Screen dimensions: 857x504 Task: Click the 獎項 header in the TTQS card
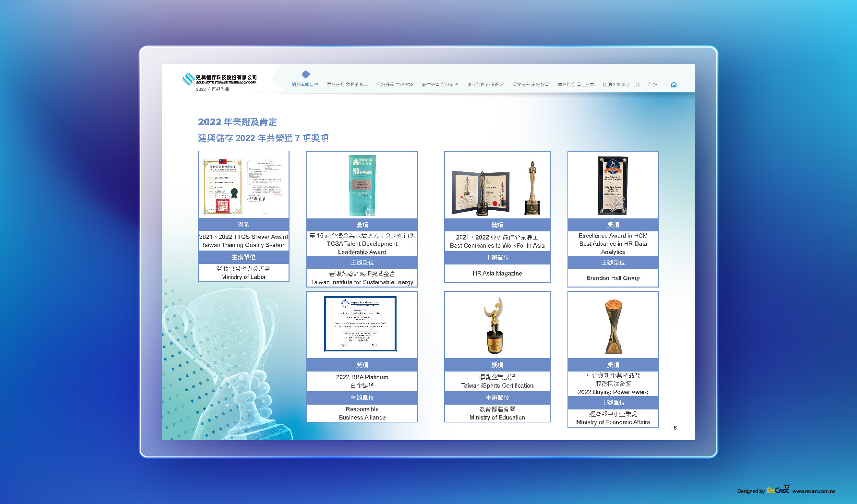(243, 225)
